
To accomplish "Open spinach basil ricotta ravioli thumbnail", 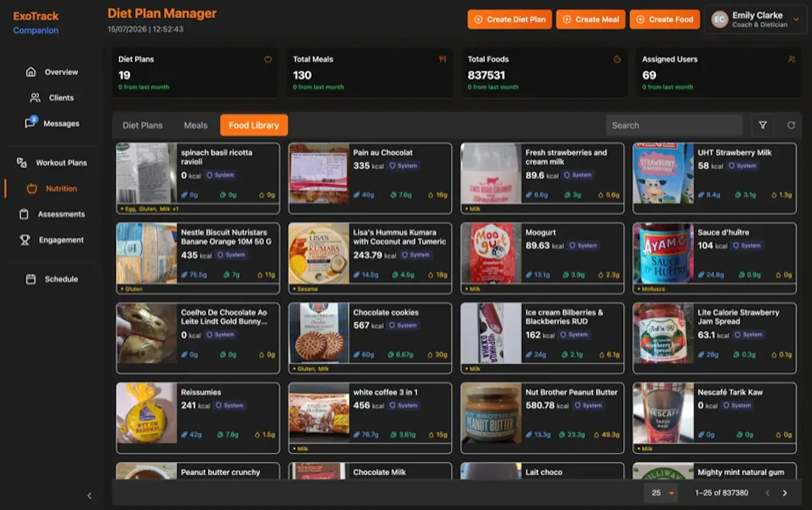I will (147, 173).
